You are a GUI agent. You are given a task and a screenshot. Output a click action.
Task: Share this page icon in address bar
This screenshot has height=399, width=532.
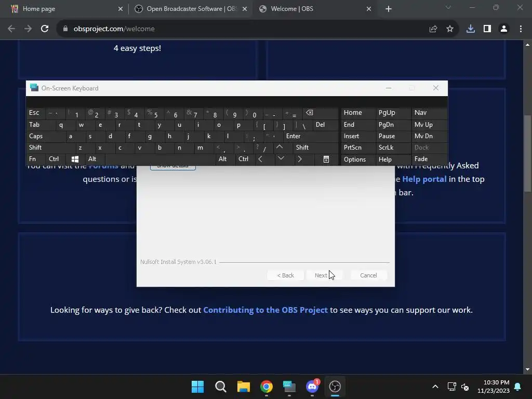point(433,29)
